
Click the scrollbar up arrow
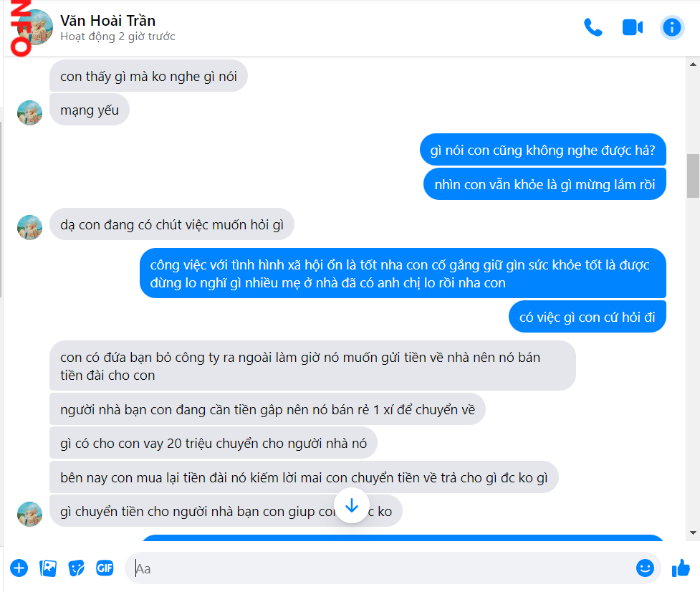[x=693, y=65]
